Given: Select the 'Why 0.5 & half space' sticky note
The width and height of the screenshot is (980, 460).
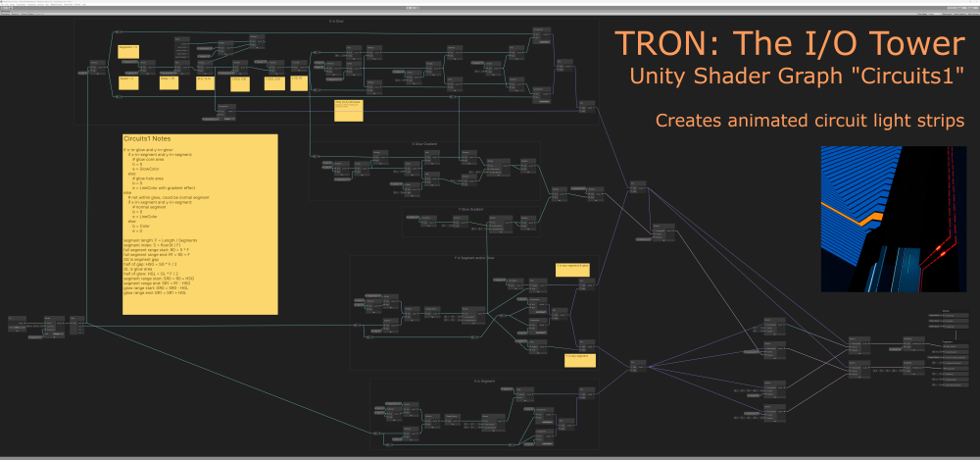Looking at the screenshot, I should coord(348,110).
